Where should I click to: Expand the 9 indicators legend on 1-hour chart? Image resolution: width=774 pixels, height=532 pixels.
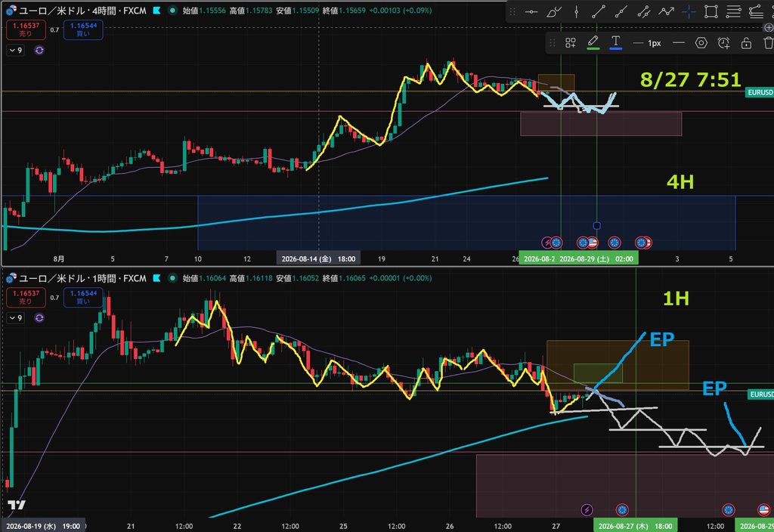click(16, 318)
